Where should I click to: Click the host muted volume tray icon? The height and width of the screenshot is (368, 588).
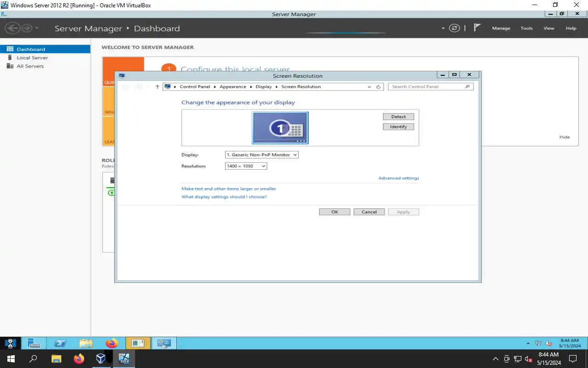(x=529, y=359)
